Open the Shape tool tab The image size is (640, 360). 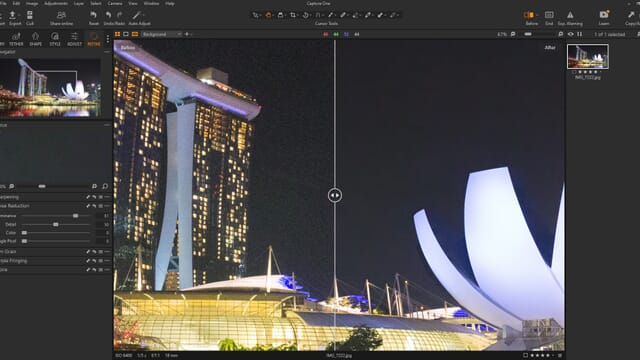36,39
